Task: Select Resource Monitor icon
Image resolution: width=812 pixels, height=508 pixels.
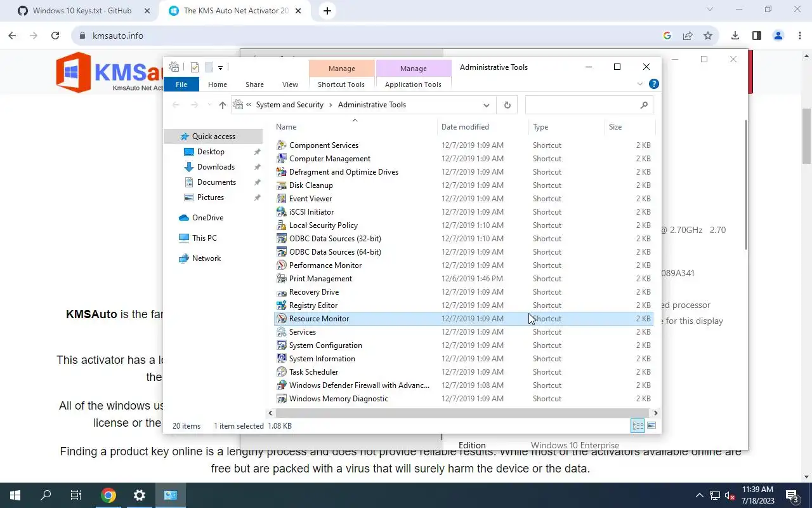Action: pyautogui.click(x=282, y=319)
